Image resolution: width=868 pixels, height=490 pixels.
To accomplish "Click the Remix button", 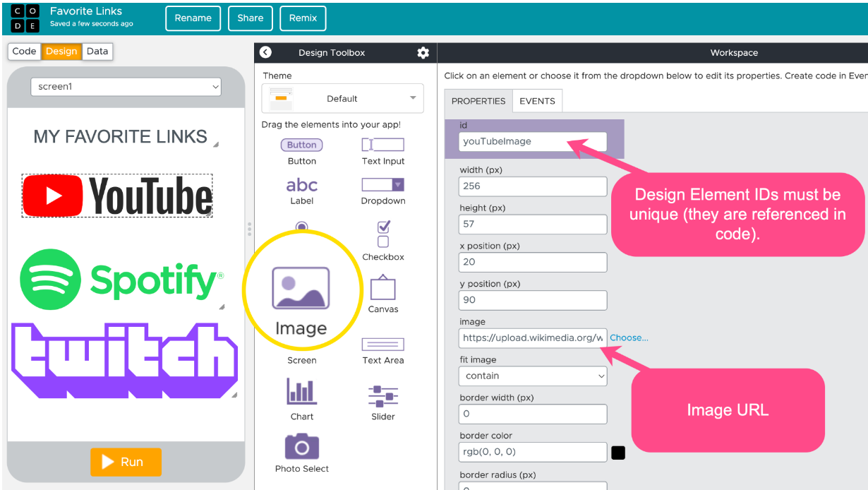I will [x=303, y=18].
